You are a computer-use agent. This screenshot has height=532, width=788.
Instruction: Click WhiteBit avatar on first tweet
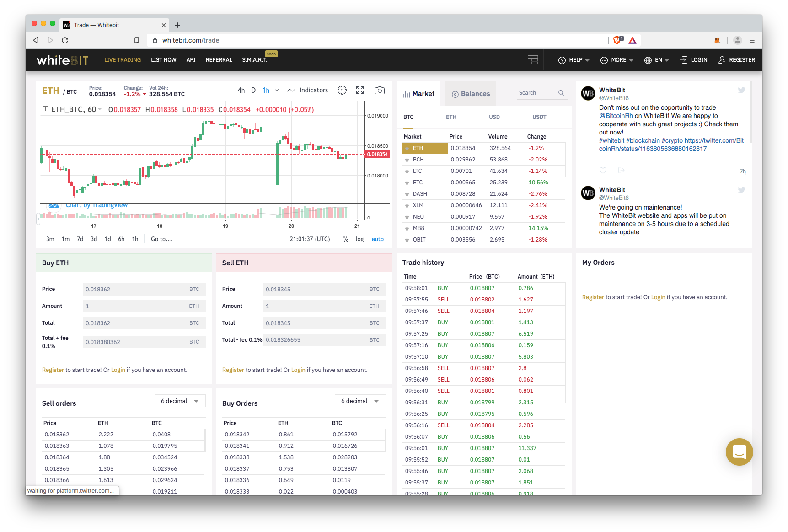tap(588, 93)
